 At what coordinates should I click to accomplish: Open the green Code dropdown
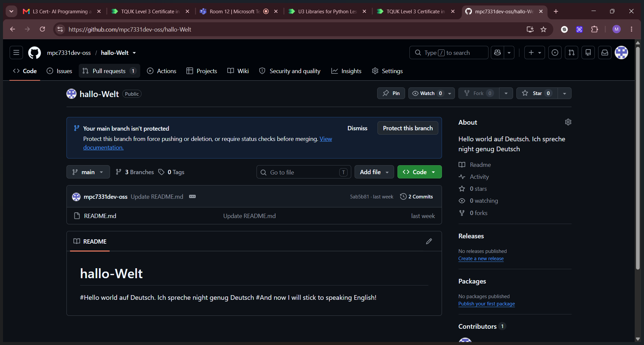point(419,172)
